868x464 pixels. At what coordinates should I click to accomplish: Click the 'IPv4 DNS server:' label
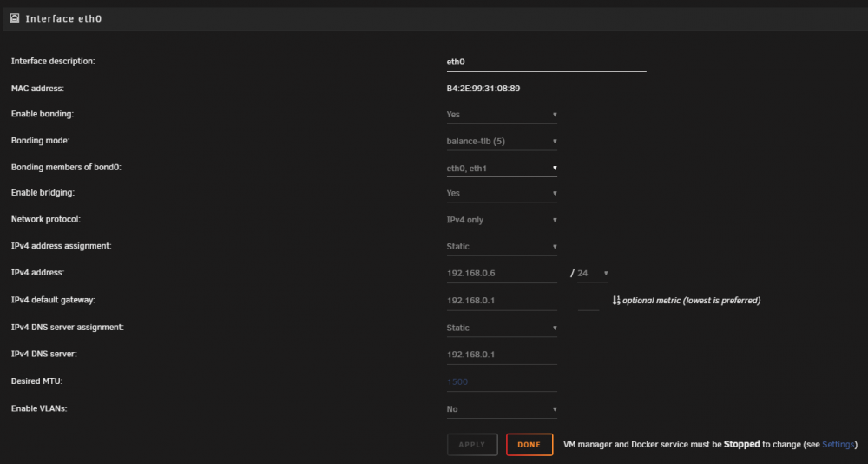point(44,354)
